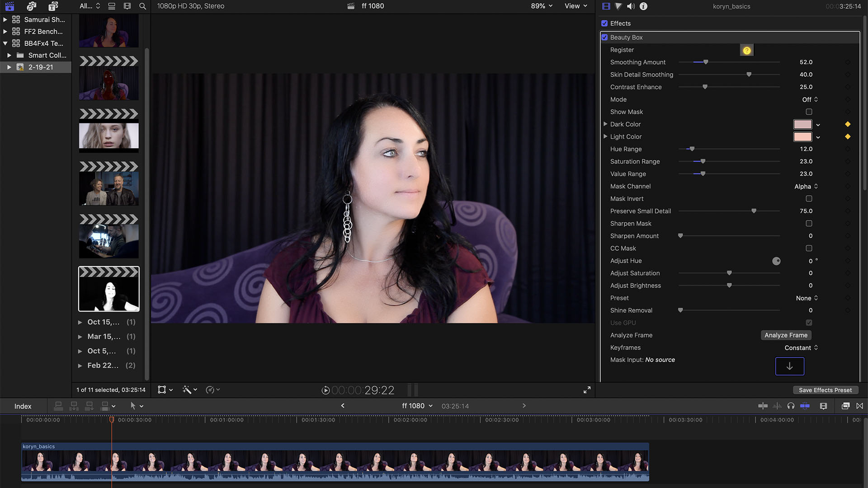
Task: Click Save Effects Preset button
Action: click(825, 390)
